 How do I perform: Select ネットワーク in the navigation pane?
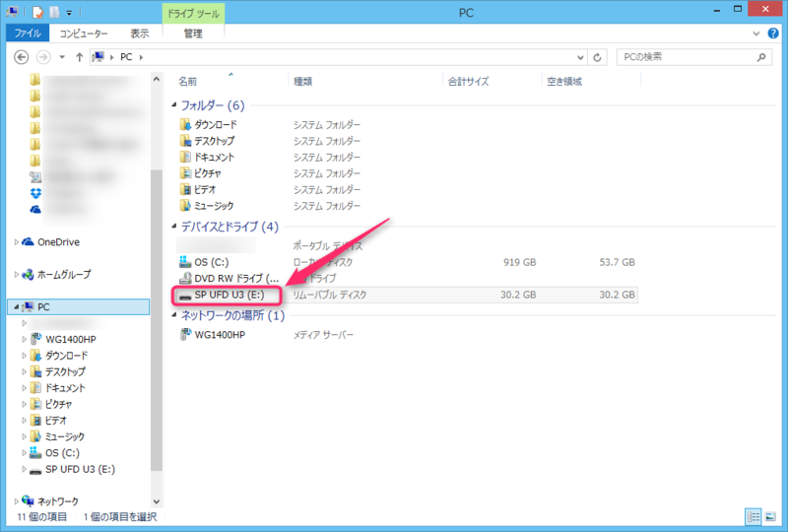(58, 501)
